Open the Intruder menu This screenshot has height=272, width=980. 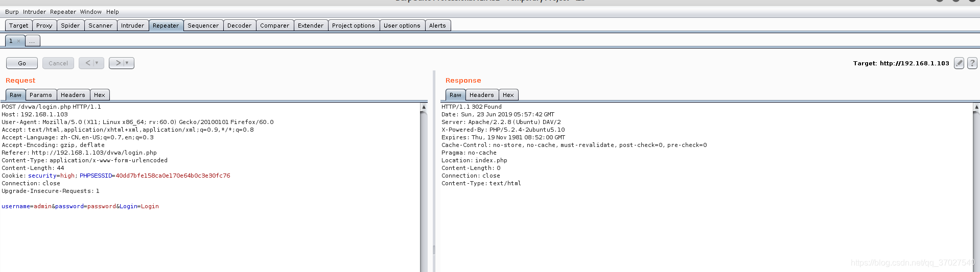click(x=34, y=12)
